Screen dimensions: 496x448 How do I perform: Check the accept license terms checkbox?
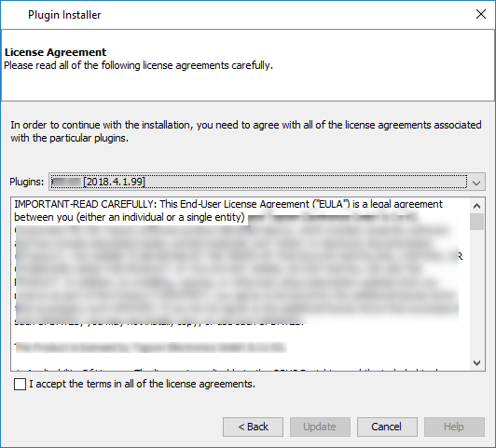click(20, 384)
